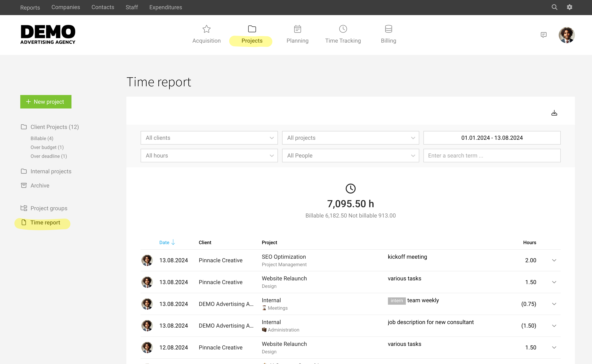Click the Project column header

click(269, 242)
